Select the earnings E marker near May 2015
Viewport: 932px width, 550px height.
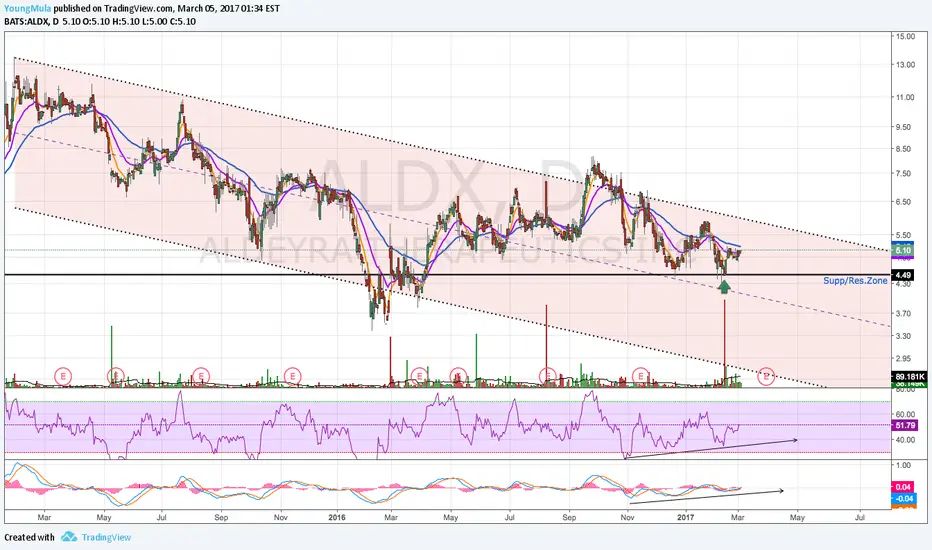point(115,376)
